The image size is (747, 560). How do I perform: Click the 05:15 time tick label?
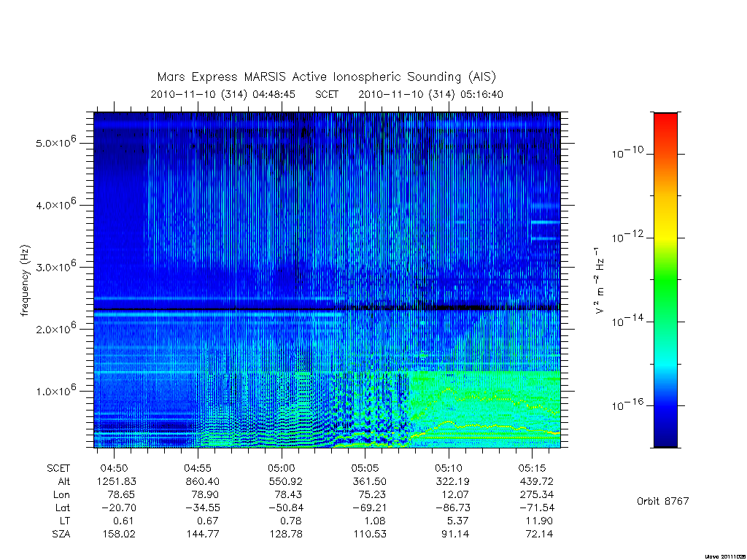(x=532, y=468)
